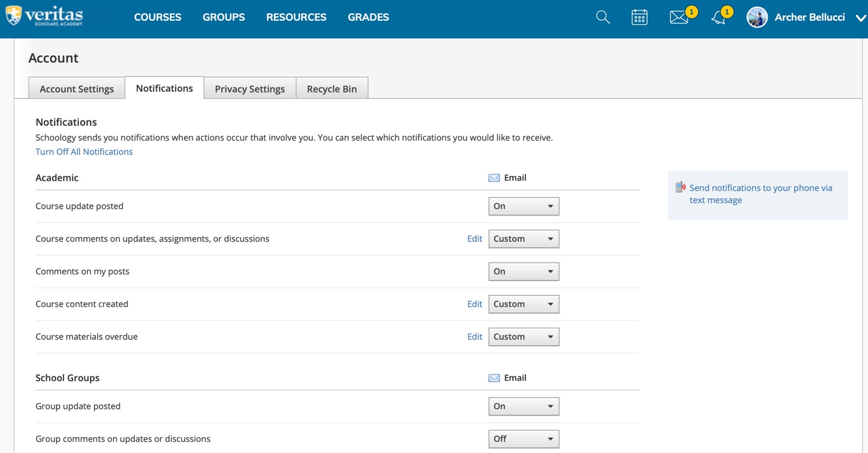This screenshot has height=453, width=868.
Task: Click the Email icon above the Academic column
Action: click(494, 178)
